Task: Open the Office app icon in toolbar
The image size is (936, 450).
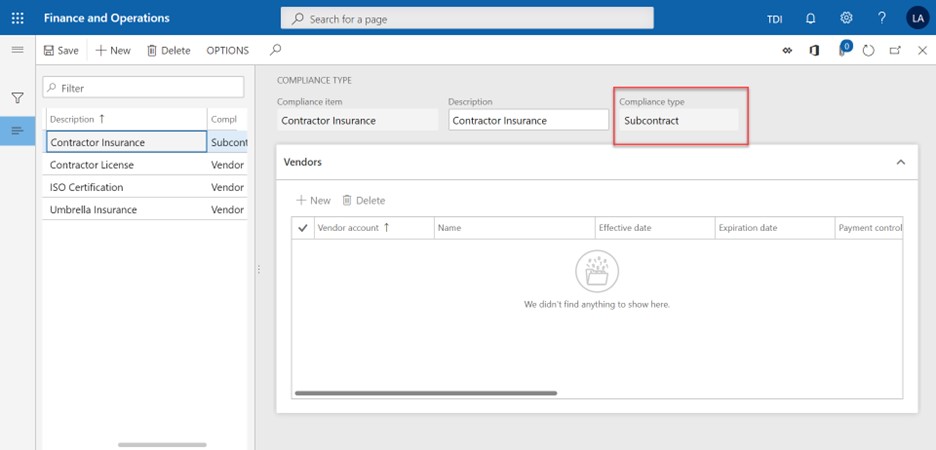Action: pos(815,50)
